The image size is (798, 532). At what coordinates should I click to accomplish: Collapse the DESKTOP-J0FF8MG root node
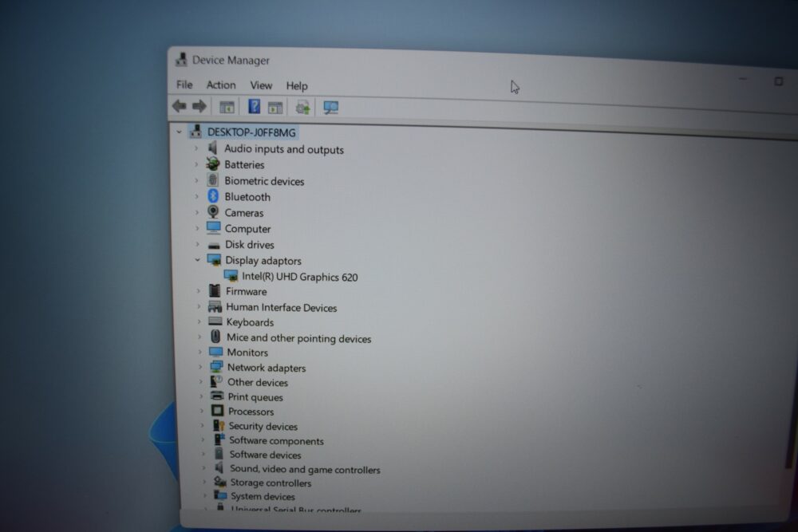pos(179,132)
